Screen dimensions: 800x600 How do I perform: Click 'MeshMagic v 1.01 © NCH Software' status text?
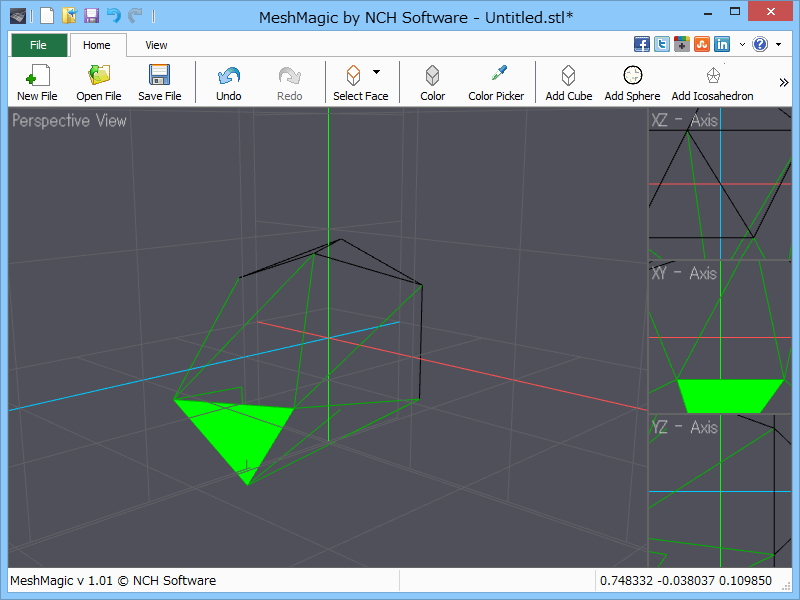113,581
